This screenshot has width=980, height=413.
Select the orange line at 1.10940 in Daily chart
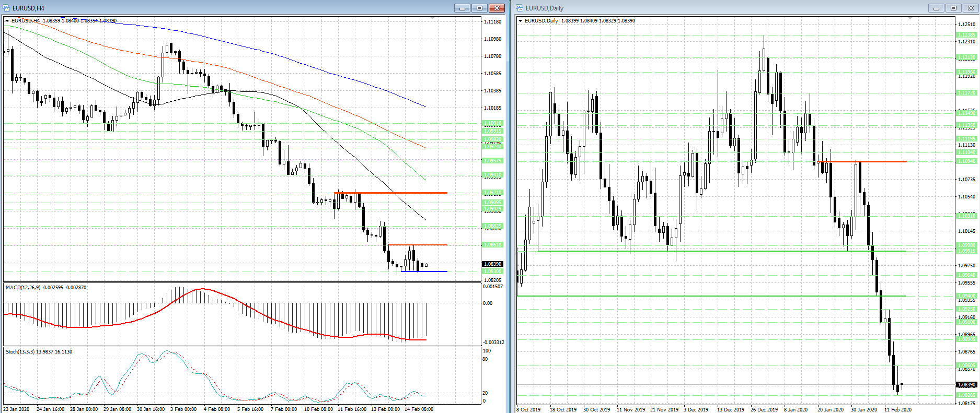point(862,162)
